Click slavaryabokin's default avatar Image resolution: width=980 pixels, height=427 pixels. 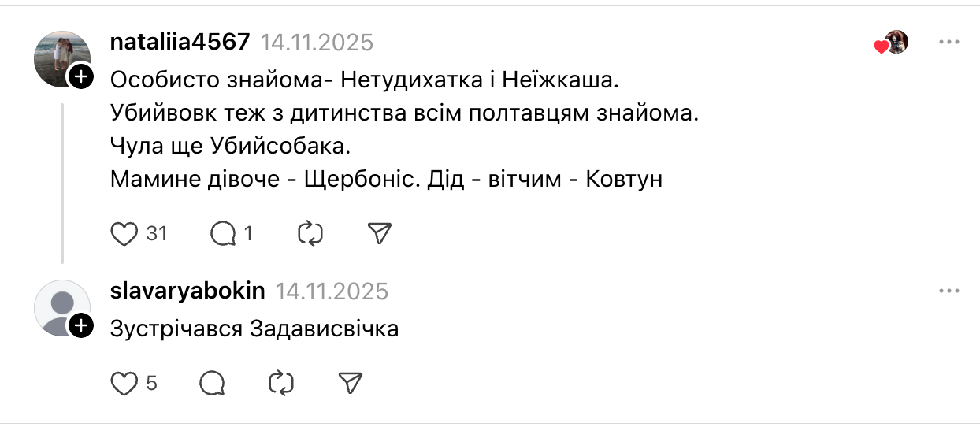(x=61, y=306)
